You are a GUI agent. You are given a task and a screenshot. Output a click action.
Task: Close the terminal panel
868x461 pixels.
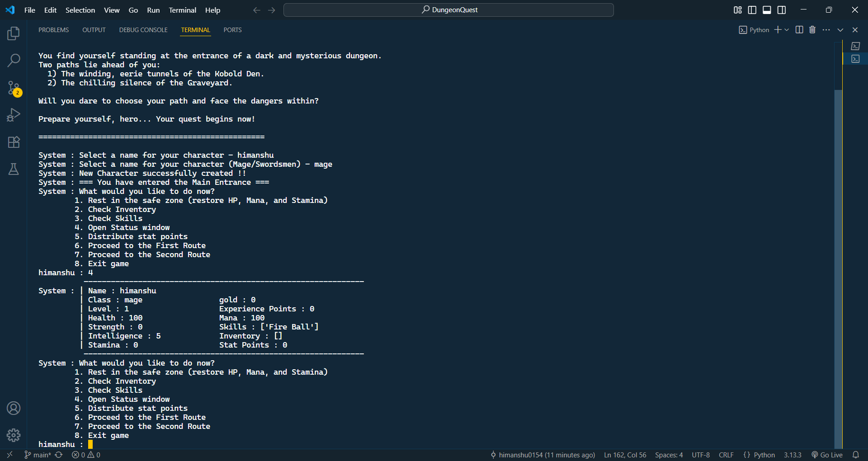coord(855,30)
